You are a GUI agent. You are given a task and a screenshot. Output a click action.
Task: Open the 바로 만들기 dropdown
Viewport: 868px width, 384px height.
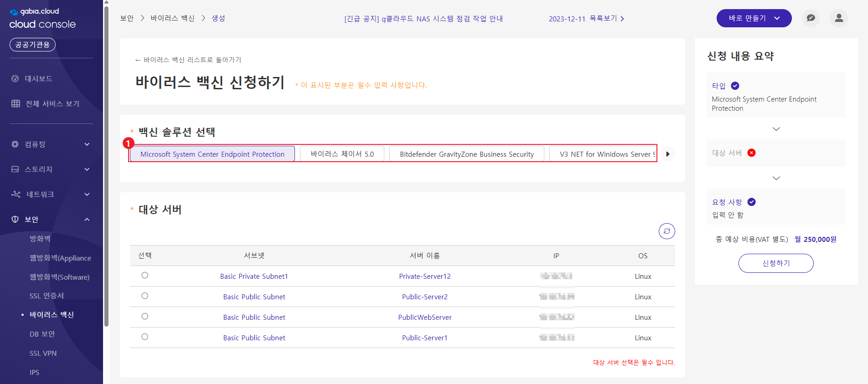(x=754, y=18)
